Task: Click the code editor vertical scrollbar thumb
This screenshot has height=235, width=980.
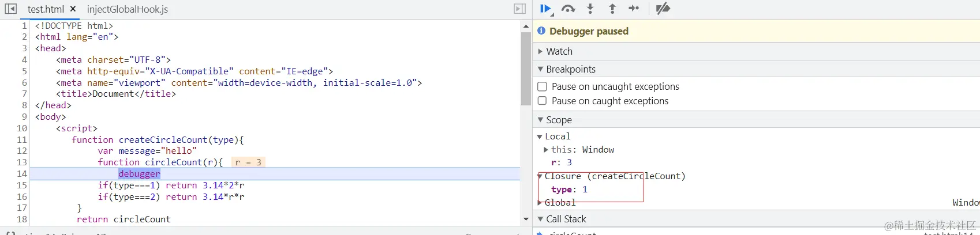Action: pyautogui.click(x=526, y=69)
